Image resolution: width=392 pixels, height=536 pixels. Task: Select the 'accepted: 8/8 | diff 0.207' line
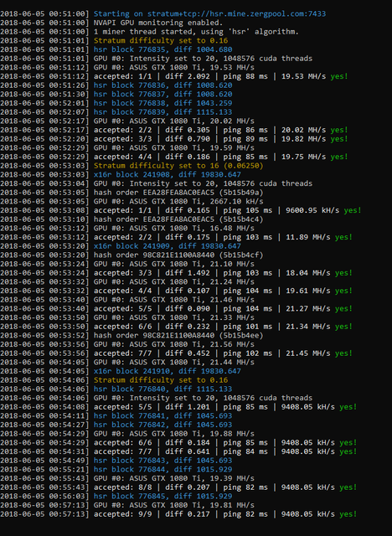pos(178,487)
